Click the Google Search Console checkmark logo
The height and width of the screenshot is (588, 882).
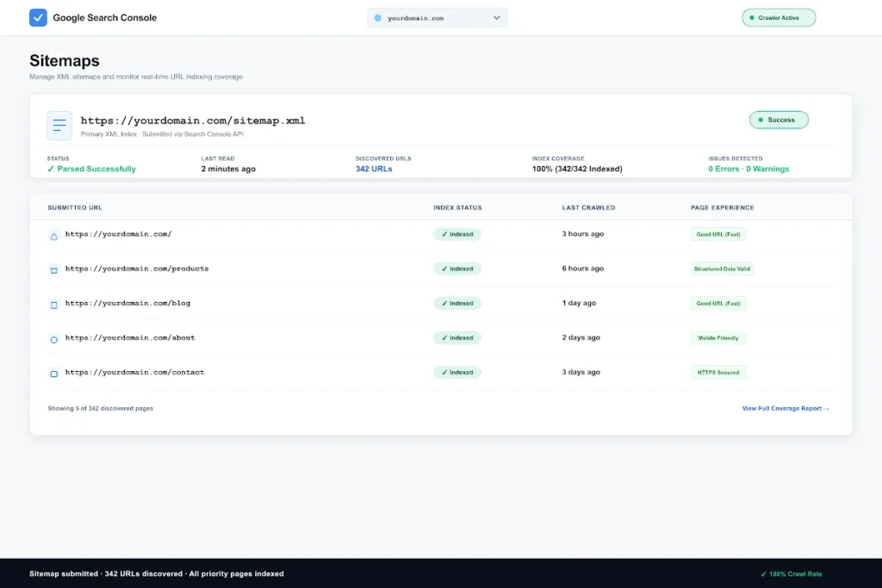coord(38,17)
